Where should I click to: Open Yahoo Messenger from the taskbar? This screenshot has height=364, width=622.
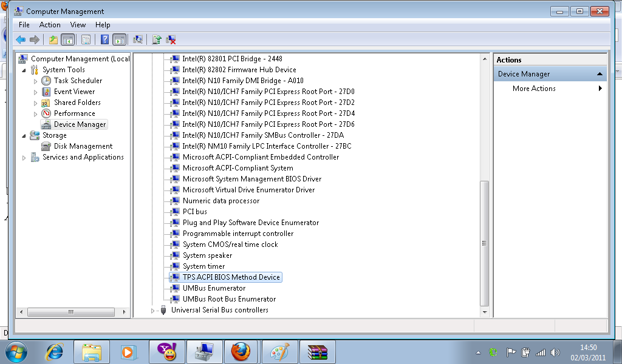167,351
